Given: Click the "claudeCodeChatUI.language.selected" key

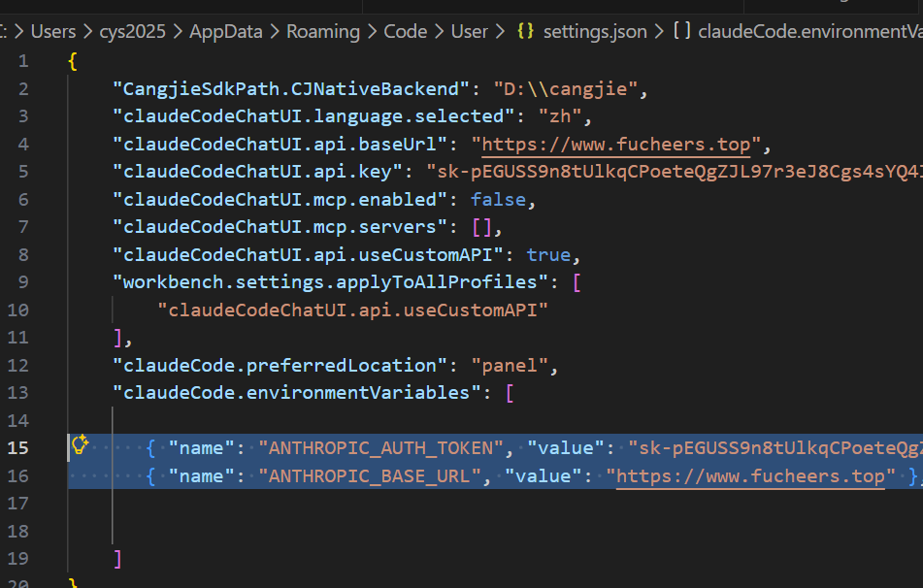Looking at the screenshot, I should pos(313,116).
